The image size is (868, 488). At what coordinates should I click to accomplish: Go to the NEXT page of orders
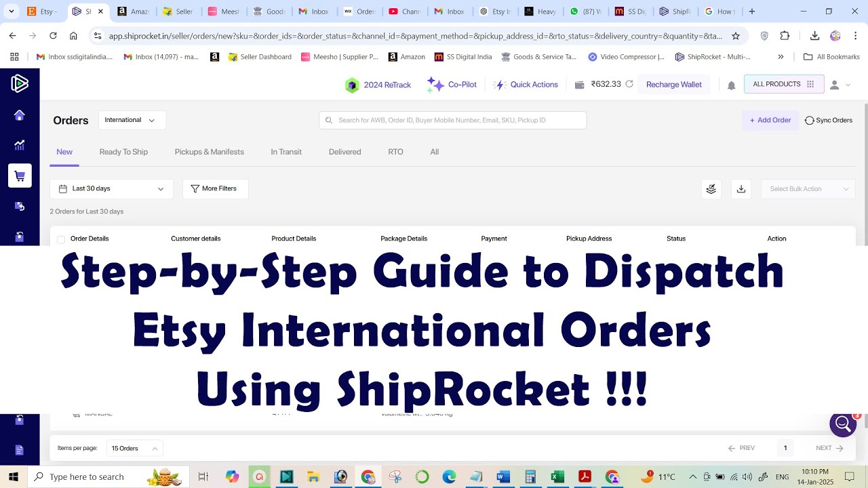coord(830,448)
